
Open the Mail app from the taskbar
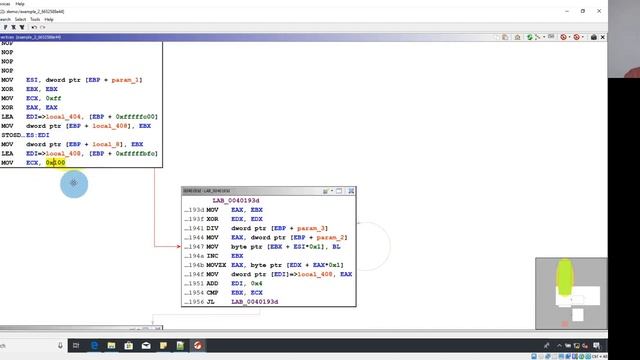146,346
